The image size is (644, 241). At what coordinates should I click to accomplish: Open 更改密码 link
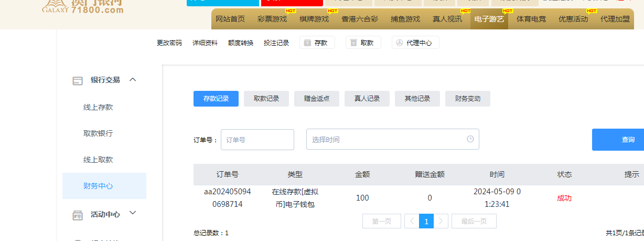(169, 43)
